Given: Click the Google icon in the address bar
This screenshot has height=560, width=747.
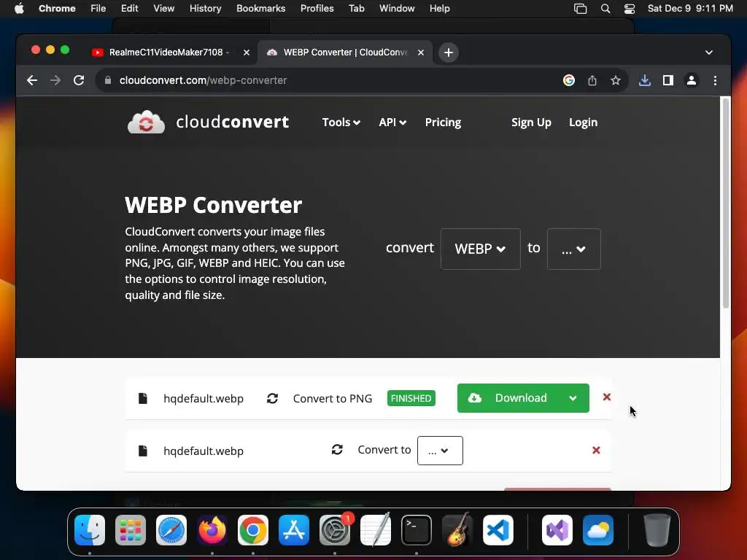Looking at the screenshot, I should point(569,80).
